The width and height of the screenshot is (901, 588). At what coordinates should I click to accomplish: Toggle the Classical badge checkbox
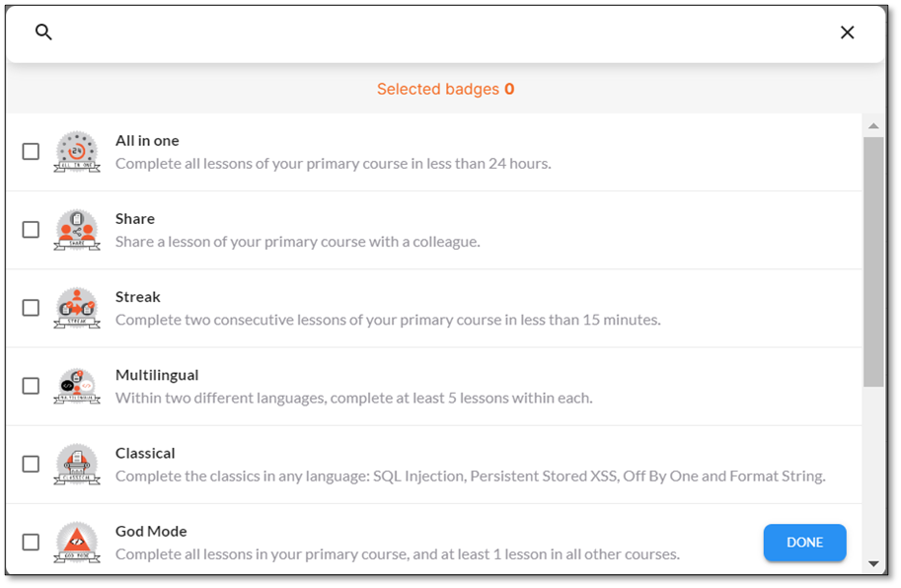(31, 464)
